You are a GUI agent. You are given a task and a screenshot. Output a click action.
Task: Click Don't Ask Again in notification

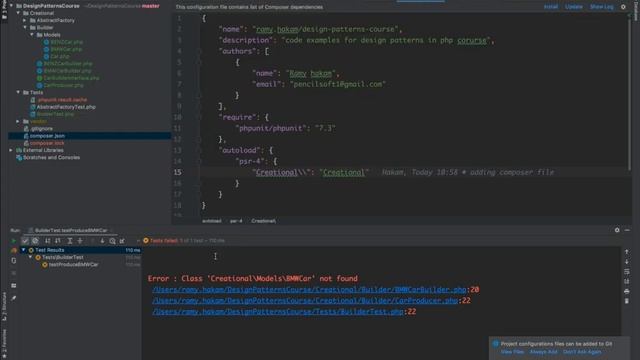coord(582,352)
